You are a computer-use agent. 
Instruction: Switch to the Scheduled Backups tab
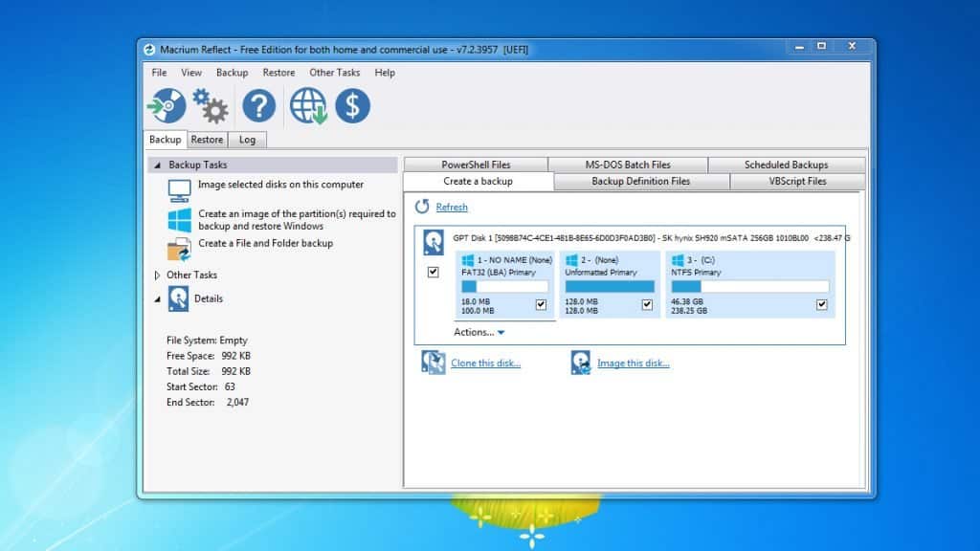coord(786,165)
